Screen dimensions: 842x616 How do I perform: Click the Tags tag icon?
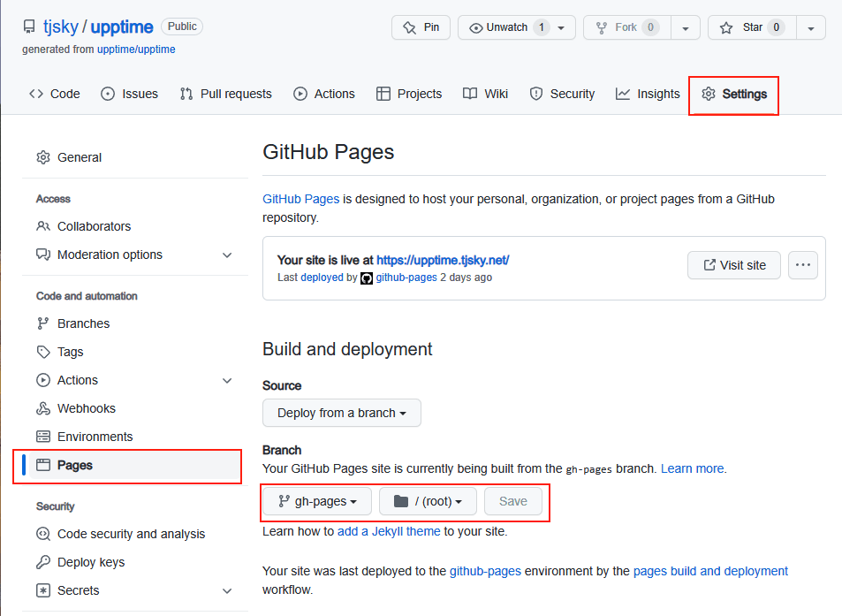tap(43, 352)
